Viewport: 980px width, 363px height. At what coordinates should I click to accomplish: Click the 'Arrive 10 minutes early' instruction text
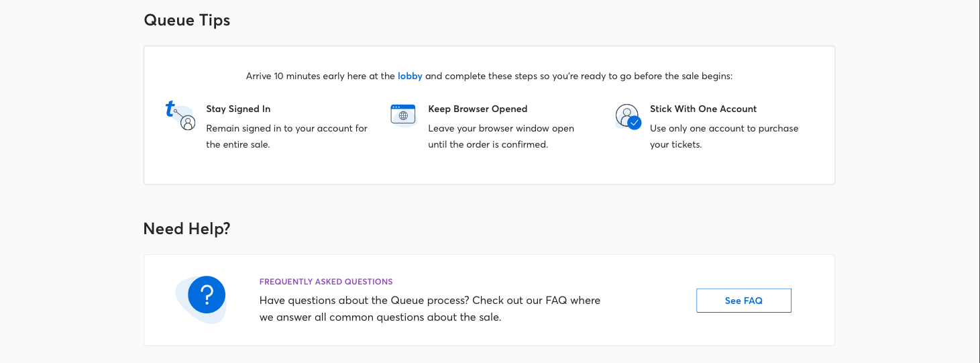(489, 76)
